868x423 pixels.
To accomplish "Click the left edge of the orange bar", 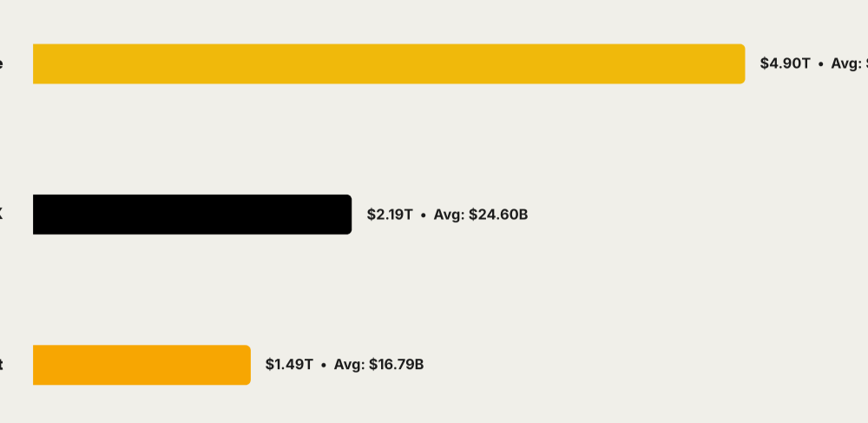I will click(x=36, y=365).
